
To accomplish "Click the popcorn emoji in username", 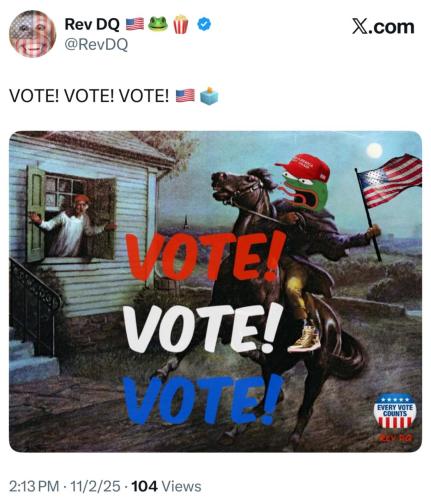I will [x=181, y=24].
